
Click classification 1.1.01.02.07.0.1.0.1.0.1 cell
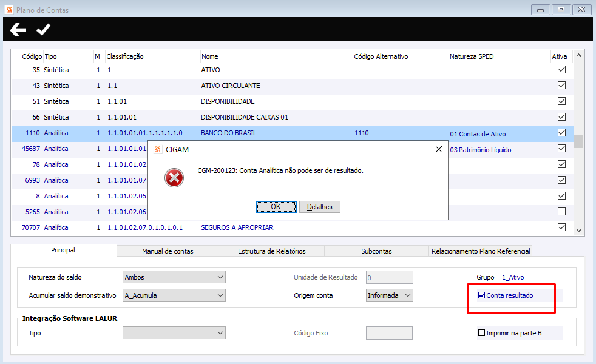tap(145, 227)
